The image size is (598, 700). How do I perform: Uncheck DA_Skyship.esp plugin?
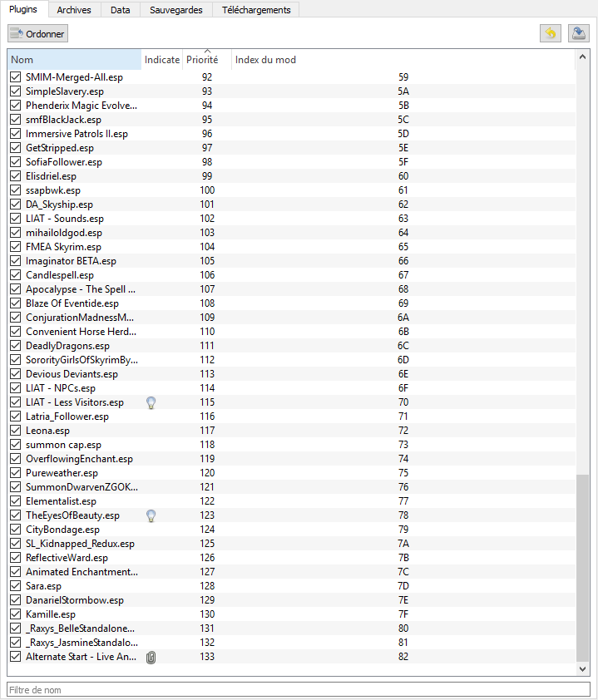point(16,205)
